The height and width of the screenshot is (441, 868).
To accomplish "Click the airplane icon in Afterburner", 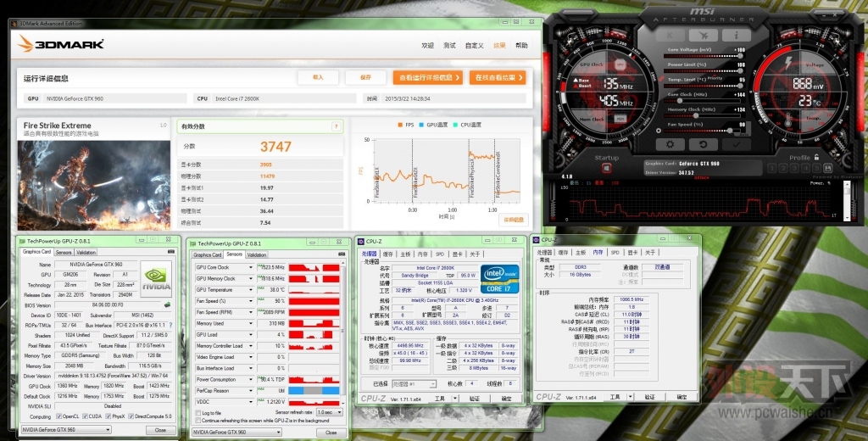I will point(703,35).
